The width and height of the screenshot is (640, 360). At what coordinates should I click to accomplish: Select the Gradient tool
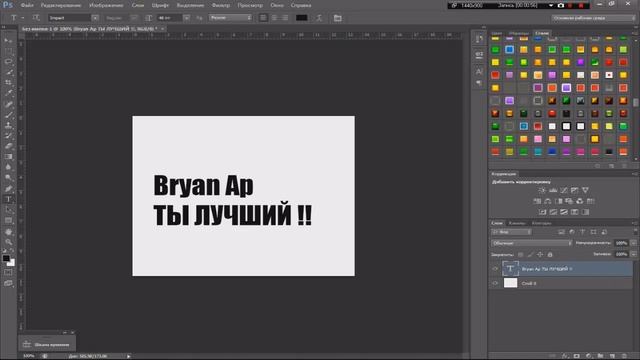[8, 157]
